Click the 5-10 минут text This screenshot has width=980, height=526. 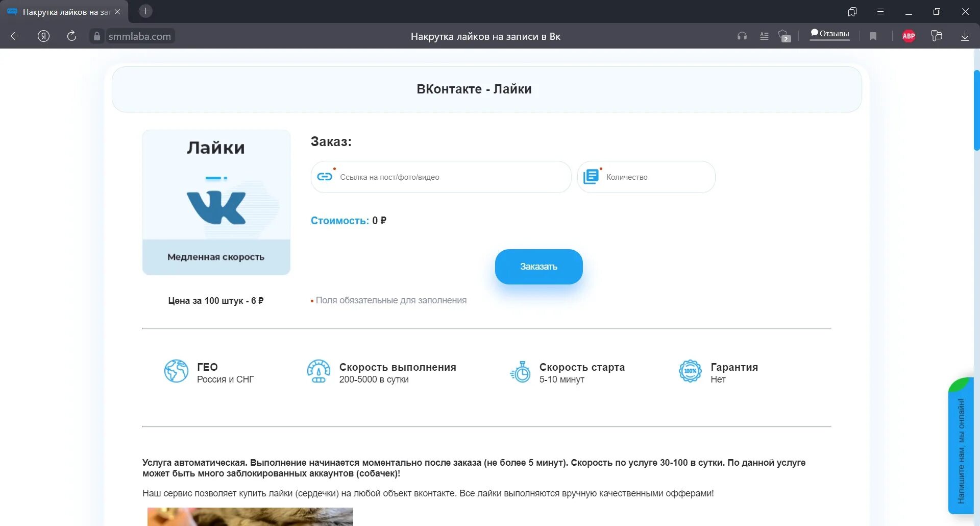pyautogui.click(x=562, y=379)
